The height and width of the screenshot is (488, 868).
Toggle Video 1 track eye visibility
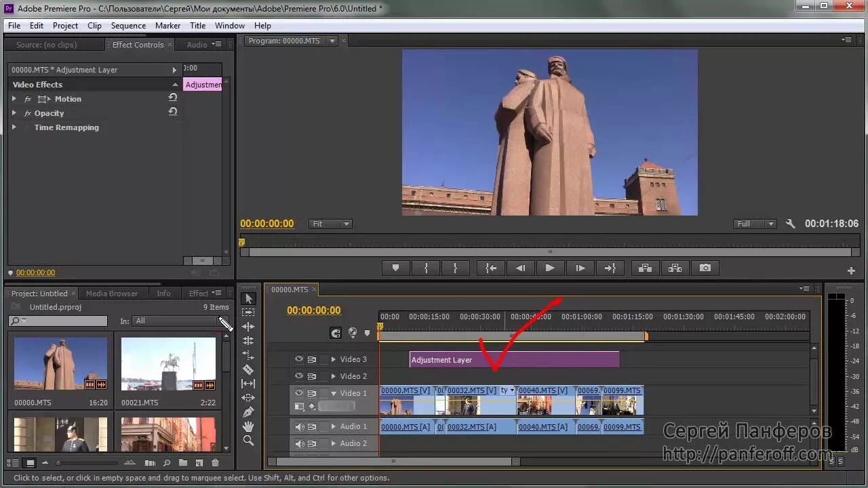point(299,393)
